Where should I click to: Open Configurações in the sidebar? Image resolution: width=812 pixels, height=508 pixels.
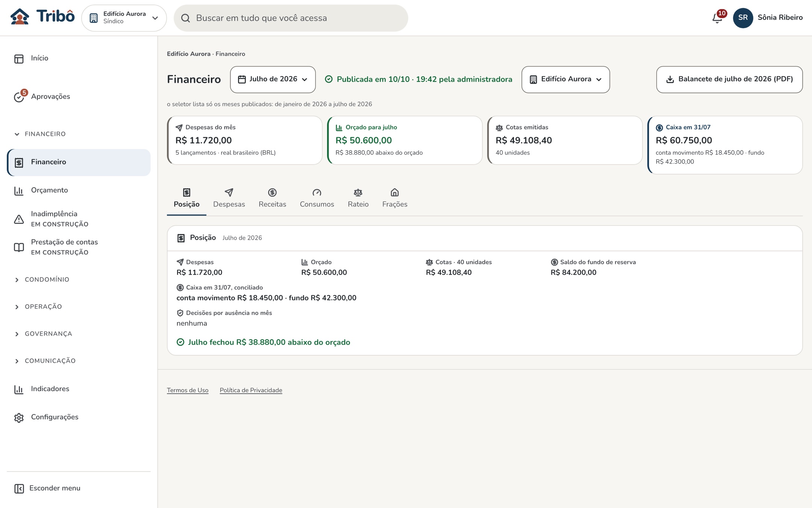pyautogui.click(x=79, y=417)
